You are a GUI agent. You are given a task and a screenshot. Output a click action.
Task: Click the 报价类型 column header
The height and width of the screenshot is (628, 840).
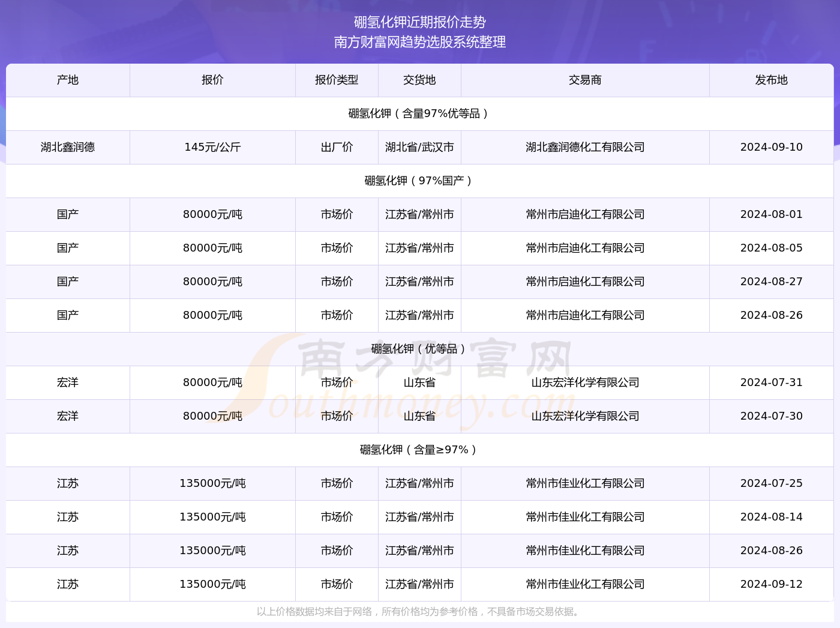(x=337, y=80)
